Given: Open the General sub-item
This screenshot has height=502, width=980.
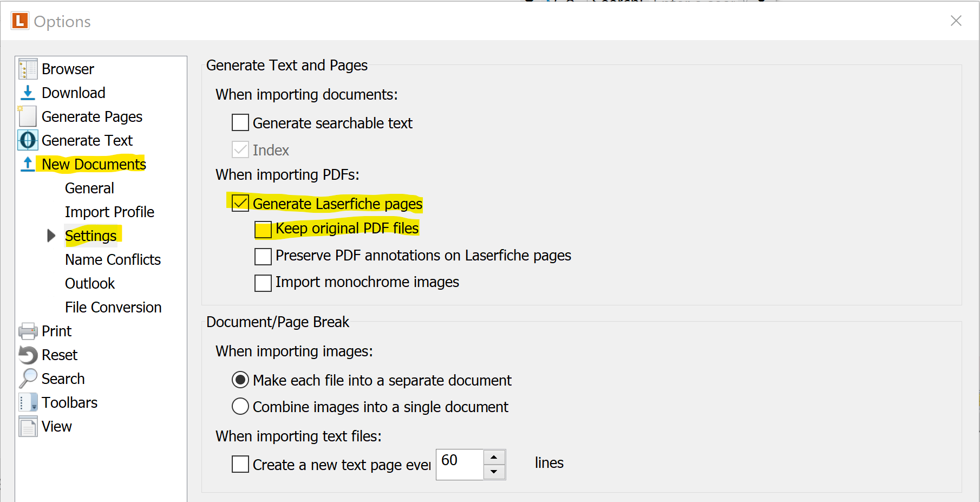Looking at the screenshot, I should pyautogui.click(x=89, y=188).
